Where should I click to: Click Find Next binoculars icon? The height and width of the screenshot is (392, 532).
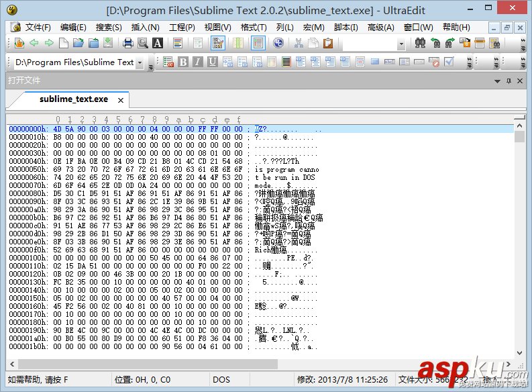450,43
